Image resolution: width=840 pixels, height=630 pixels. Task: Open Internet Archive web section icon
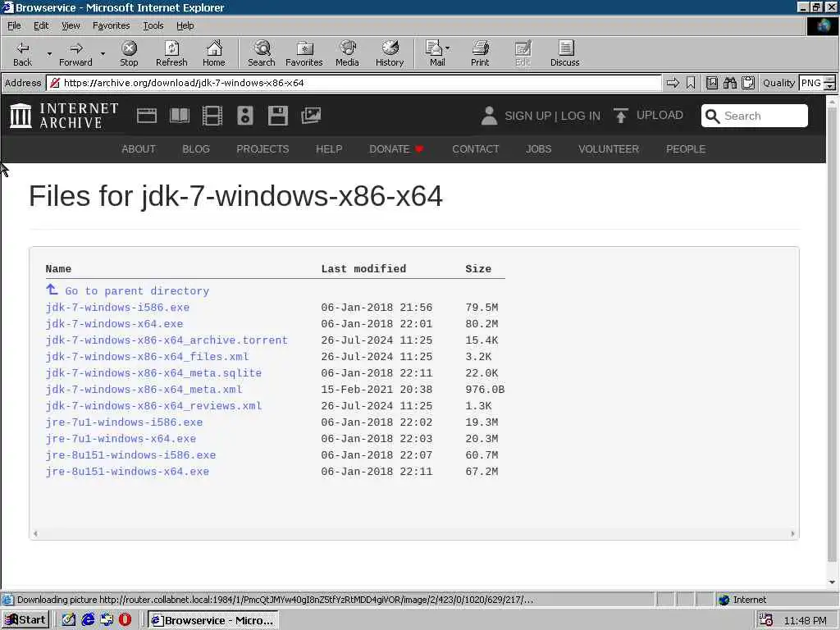click(146, 116)
